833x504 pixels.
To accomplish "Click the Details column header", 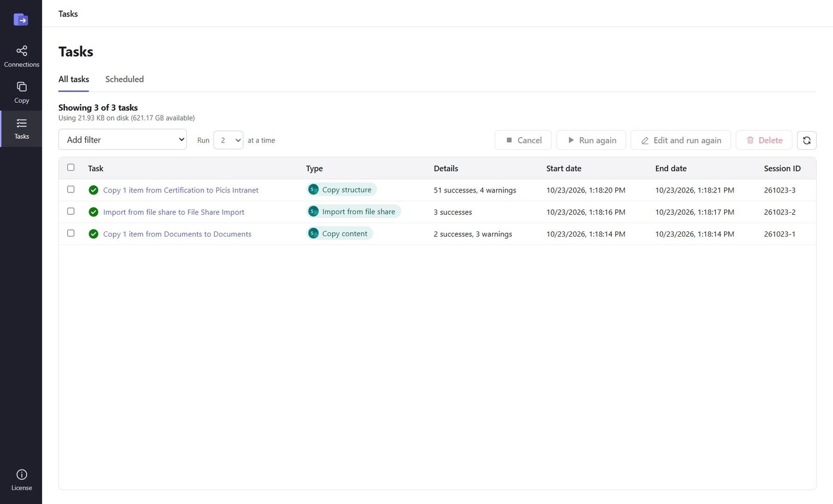I will pos(446,169).
